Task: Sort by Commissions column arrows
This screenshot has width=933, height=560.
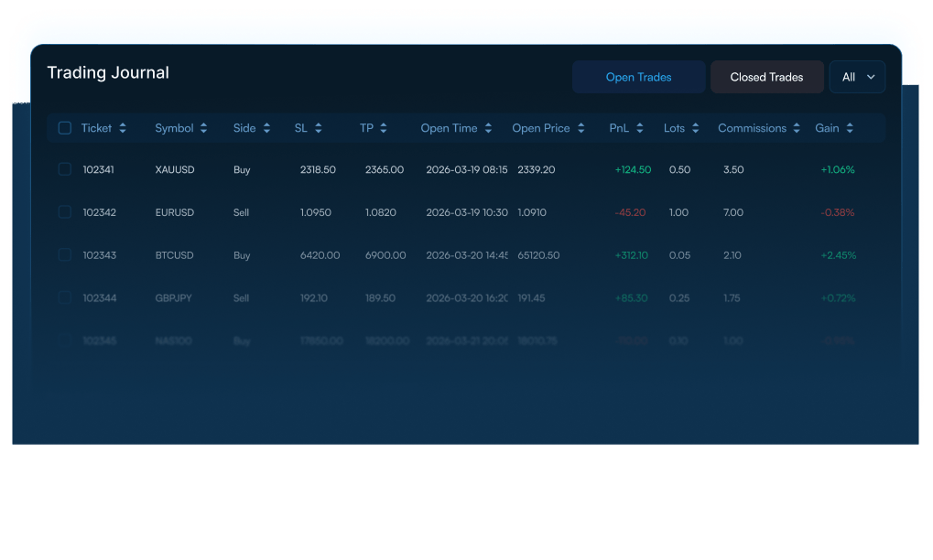Action: tap(797, 128)
